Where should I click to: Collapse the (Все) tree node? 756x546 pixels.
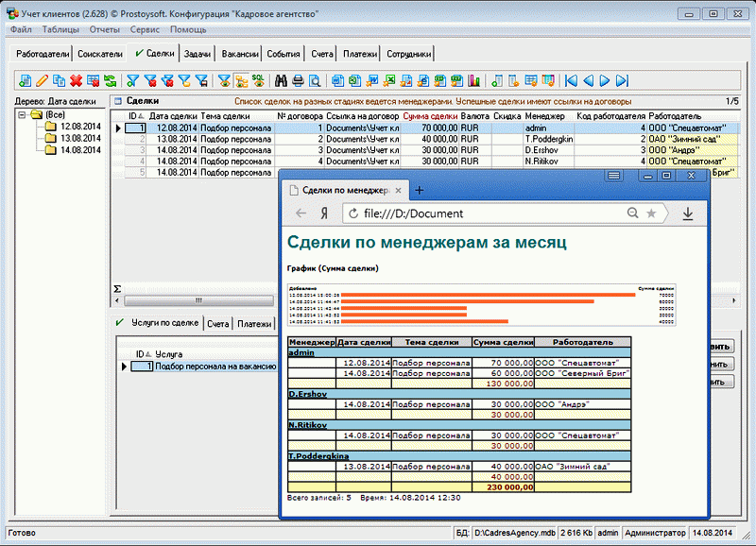[23, 113]
